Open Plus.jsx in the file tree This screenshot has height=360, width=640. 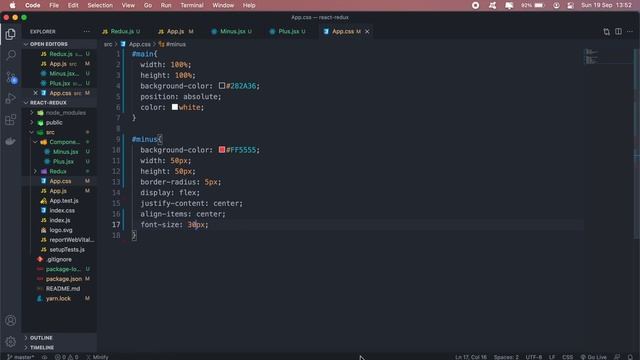pos(63,162)
